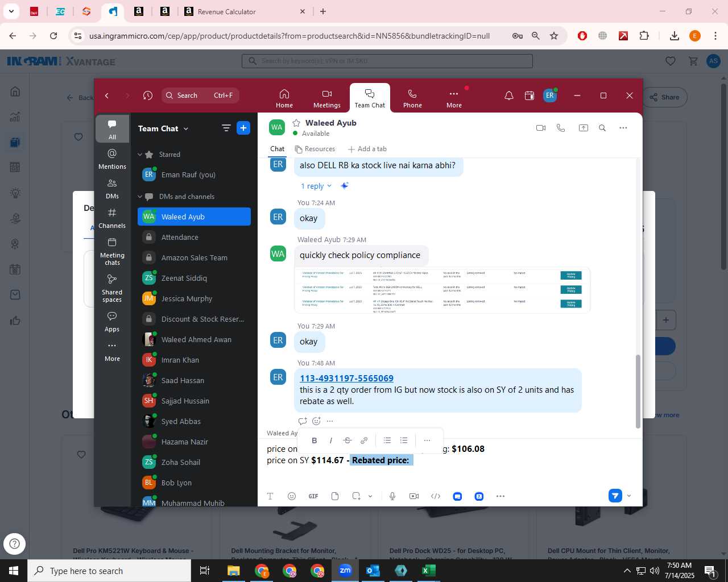728x582 pixels.
Task: Select the Attendance channel
Action: [194, 237]
